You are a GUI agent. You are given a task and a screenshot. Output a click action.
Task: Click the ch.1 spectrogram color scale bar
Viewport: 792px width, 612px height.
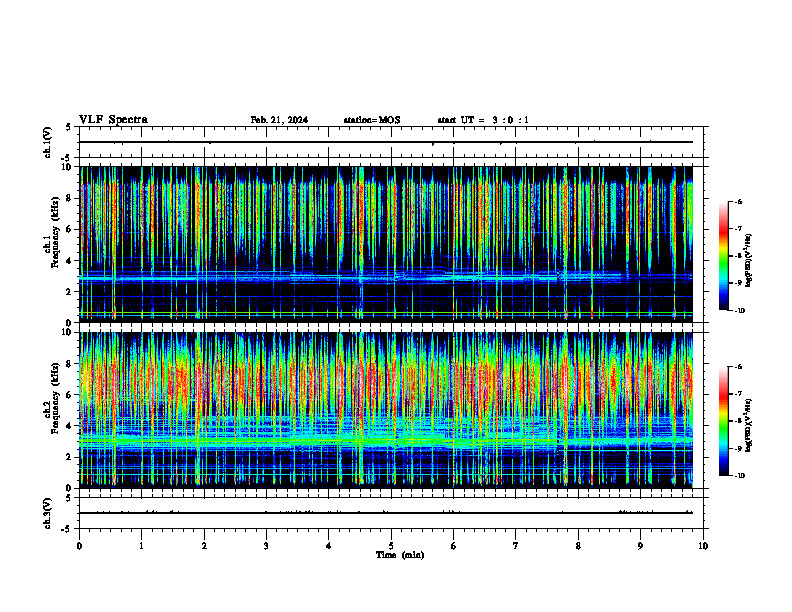[x=724, y=256]
